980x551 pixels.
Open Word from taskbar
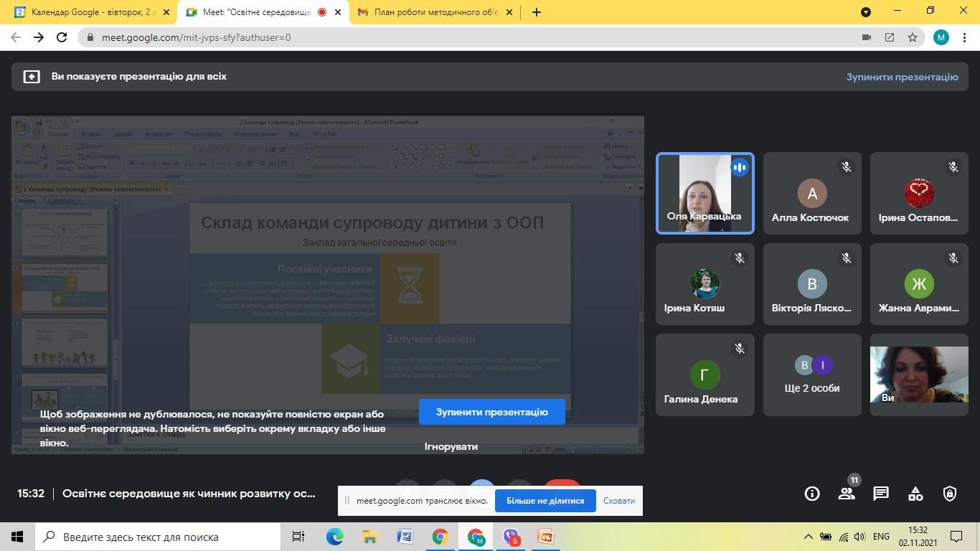pyautogui.click(x=405, y=537)
